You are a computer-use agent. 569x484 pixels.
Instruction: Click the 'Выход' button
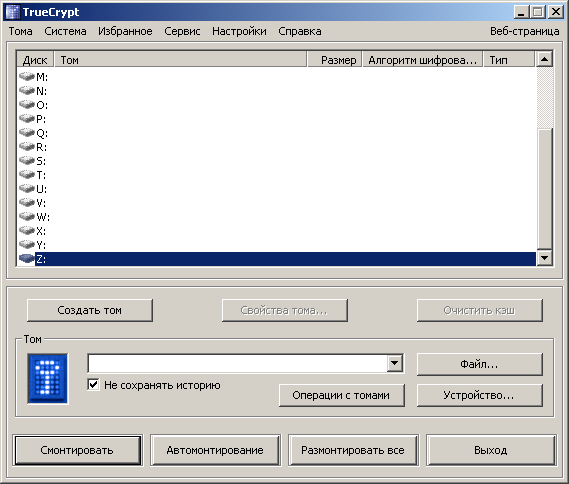coord(491,450)
